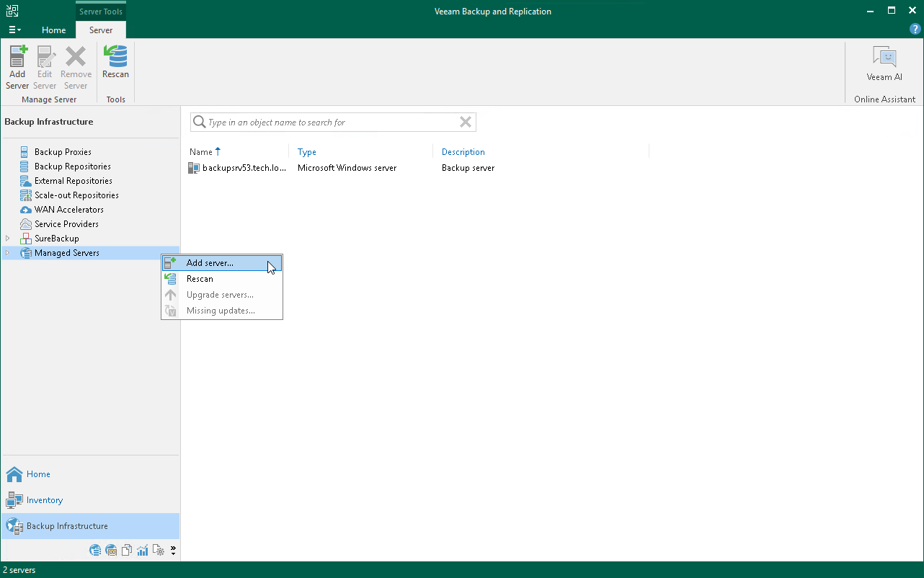Click the magnifier icon in the search box
924x578 pixels.
[199, 123]
